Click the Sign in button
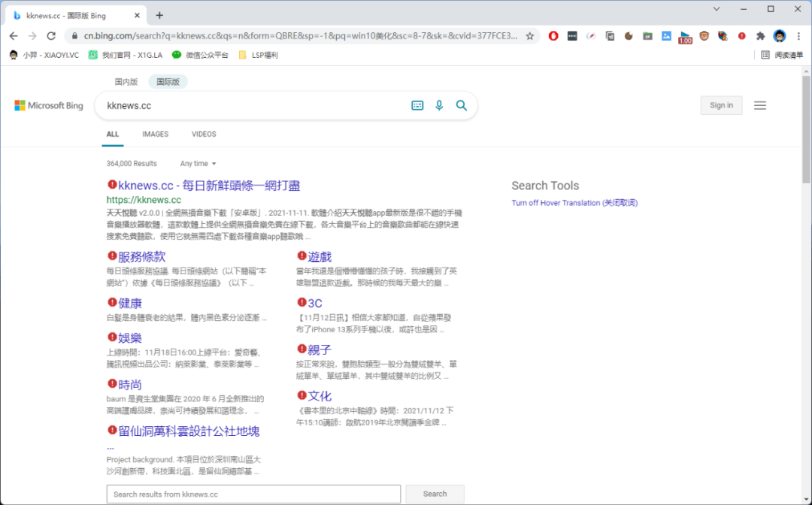The height and width of the screenshot is (505, 812). (x=721, y=106)
